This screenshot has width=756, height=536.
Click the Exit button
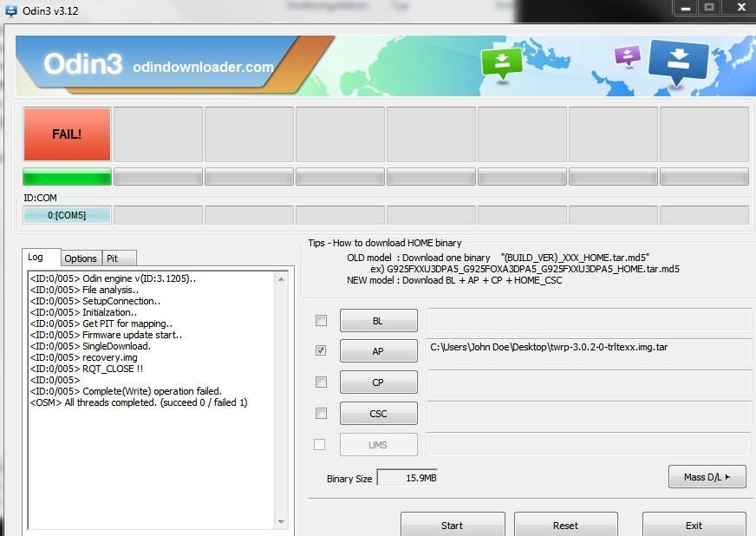click(x=694, y=525)
